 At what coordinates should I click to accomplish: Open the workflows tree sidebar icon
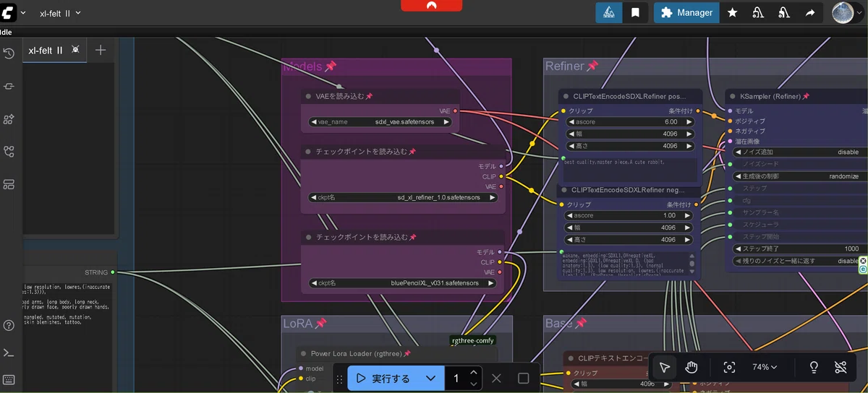[9, 152]
